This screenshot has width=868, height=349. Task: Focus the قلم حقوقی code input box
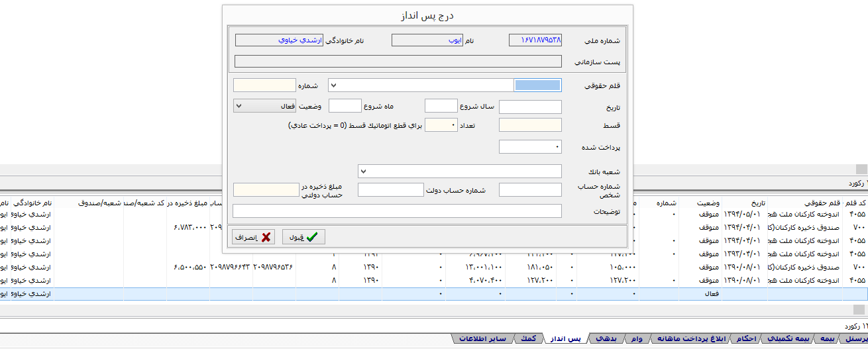tap(537, 85)
